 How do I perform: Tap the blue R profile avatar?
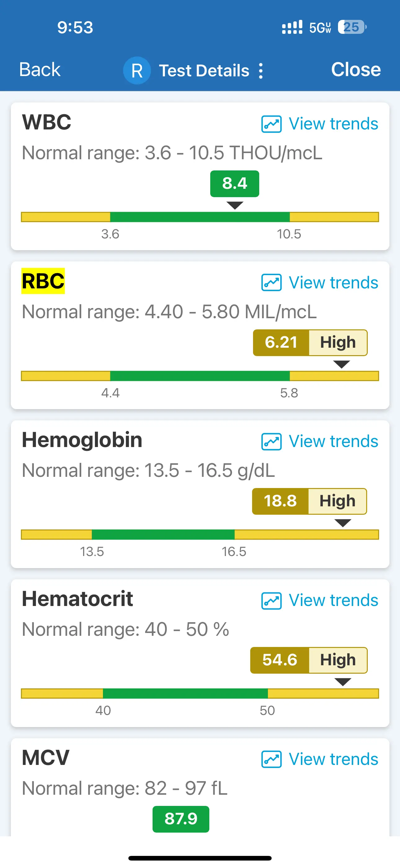(137, 71)
